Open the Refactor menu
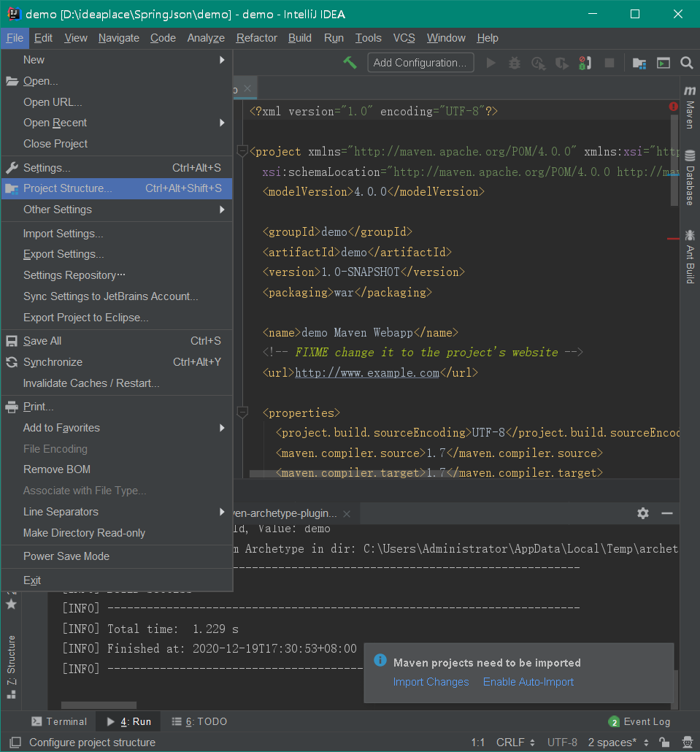This screenshot has height=752, width=700. tap(256, 38)
